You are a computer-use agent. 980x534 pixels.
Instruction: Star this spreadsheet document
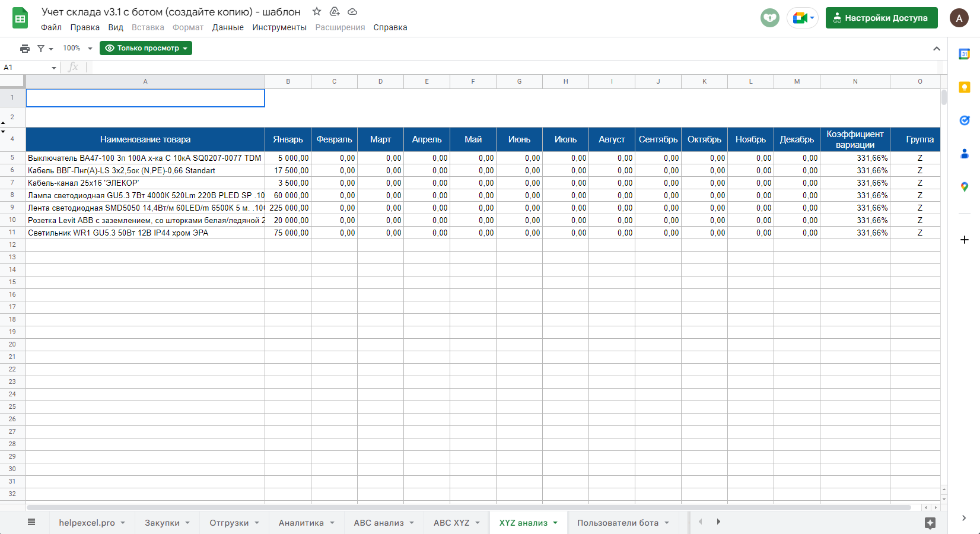click(317, 11)
